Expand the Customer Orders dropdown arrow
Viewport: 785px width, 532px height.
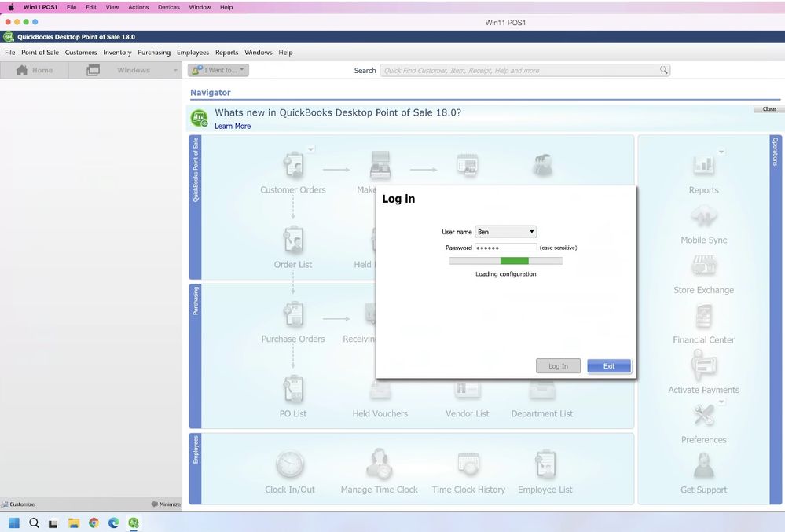tap(310, 149)
